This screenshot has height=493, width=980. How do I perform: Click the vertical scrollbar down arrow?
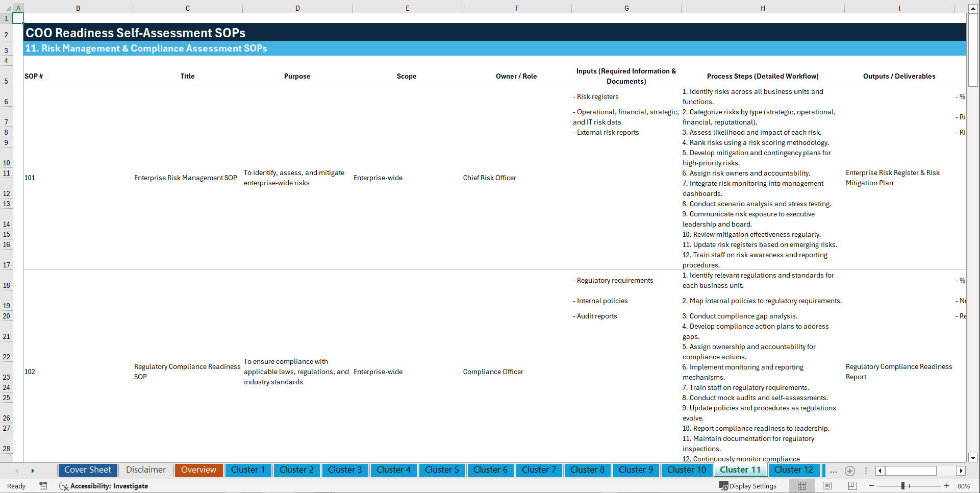click(973, 458)
